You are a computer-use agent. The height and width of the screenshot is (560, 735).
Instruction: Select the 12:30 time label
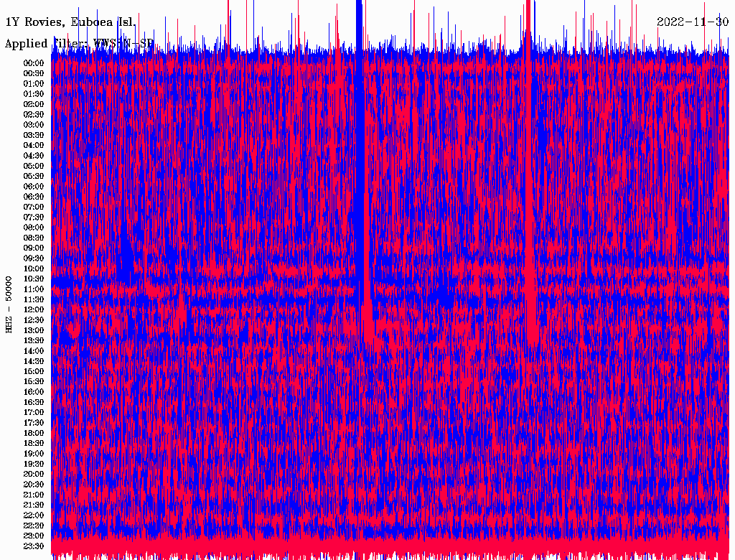pos(34,320)
